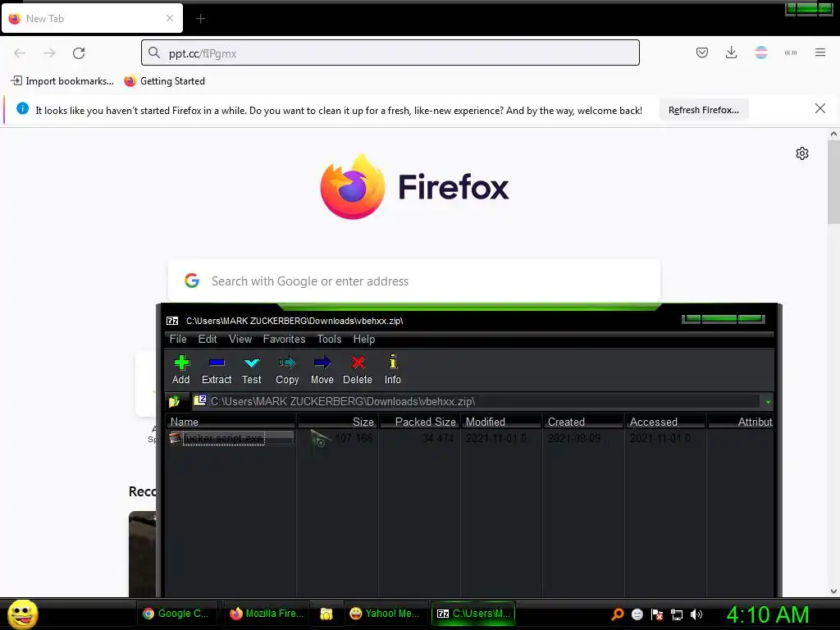
Task: Delete the file with the red X icon
Action: pos(358,370)
